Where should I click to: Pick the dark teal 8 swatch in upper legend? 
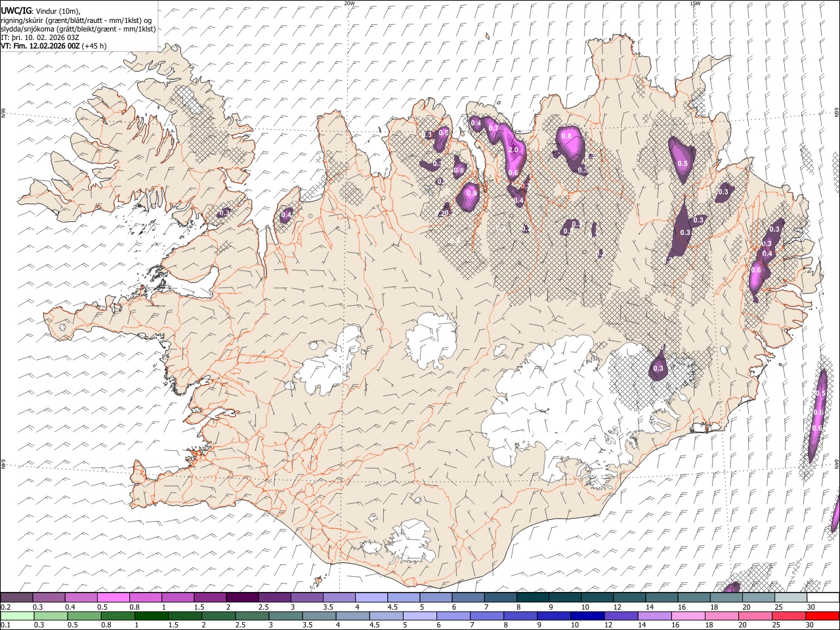[532, 598]
